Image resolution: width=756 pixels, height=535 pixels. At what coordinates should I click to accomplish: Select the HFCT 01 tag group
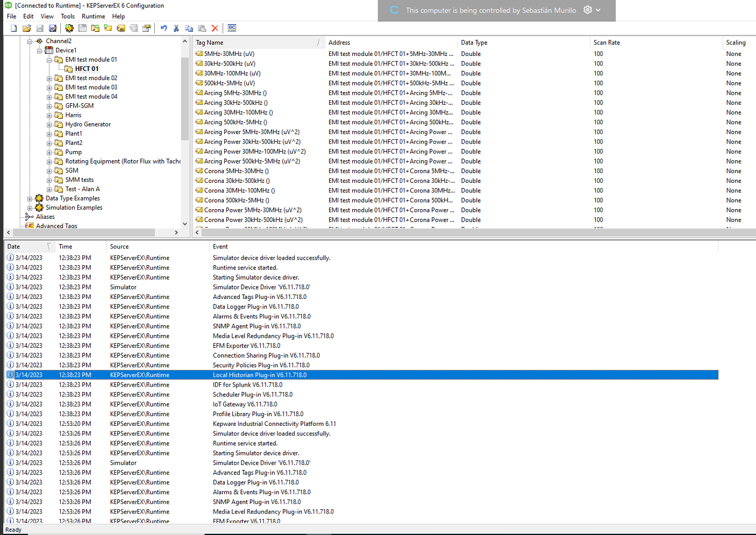[87, 69]
